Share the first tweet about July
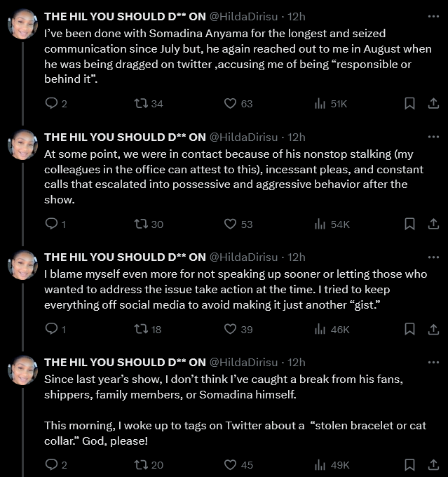The image size is (448, 477). pos(433,103)
